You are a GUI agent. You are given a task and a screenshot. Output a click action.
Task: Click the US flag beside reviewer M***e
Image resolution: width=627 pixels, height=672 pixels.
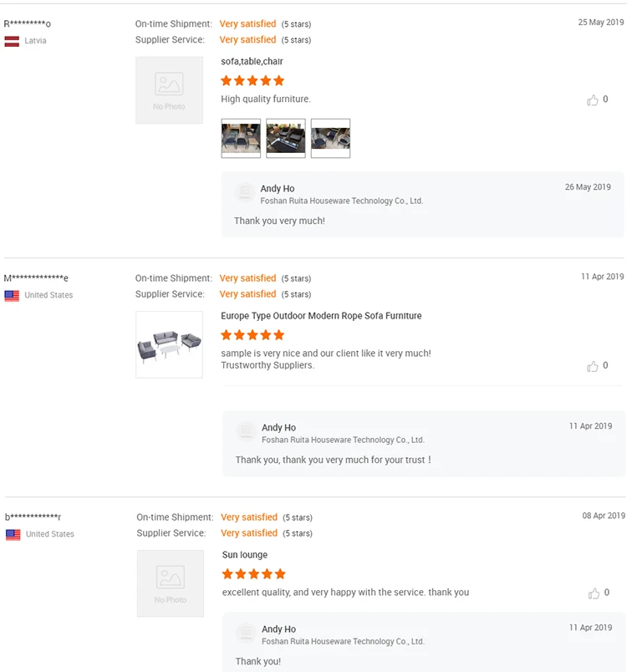point(12,295)
